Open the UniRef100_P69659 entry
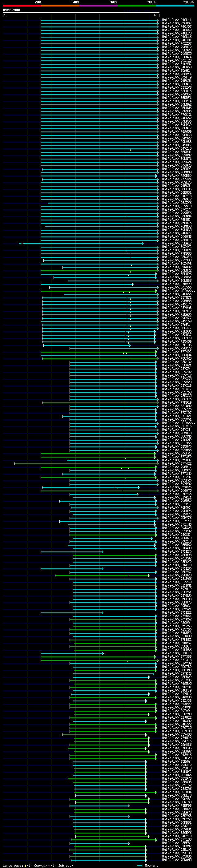This screenshot has width=197, height=868. click(177, 132)
